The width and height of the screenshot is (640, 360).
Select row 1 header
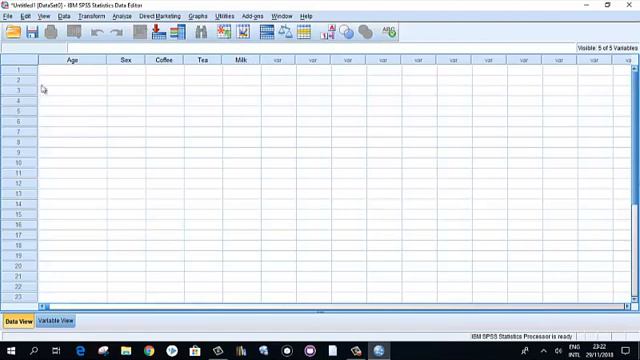click(19, 70)
